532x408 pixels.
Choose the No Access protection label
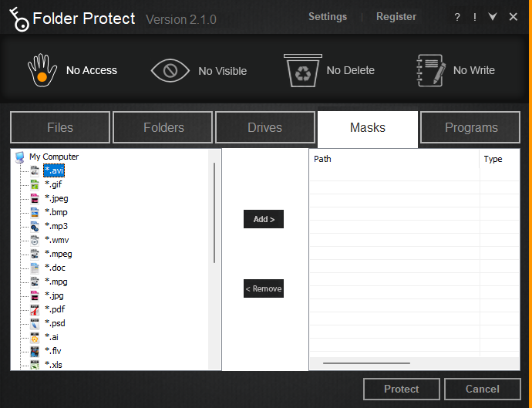(92, 70)
